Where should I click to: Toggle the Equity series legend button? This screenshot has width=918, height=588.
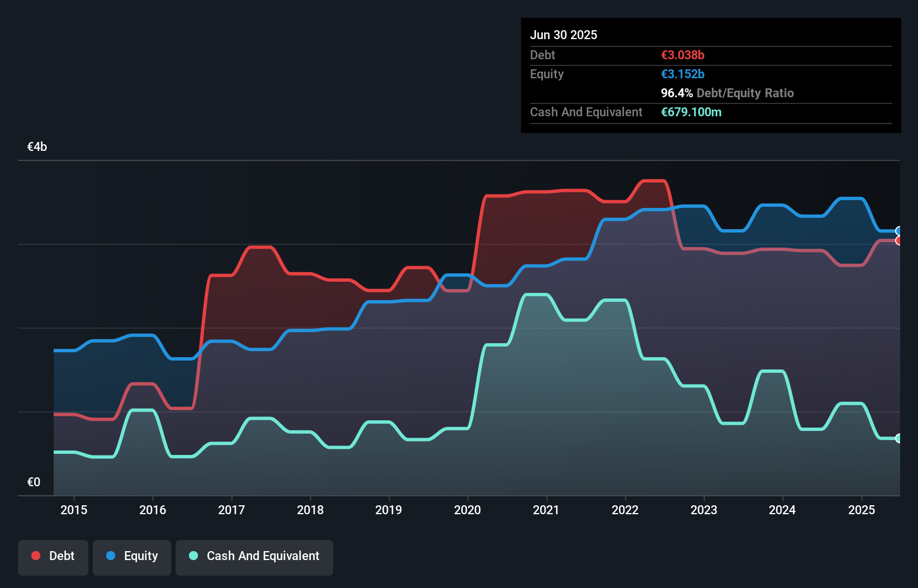[x=132, y=557]
